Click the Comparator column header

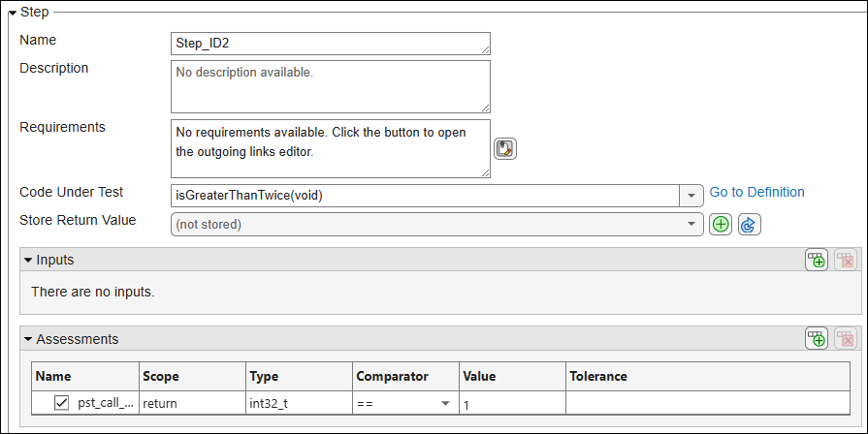[405, 376]
